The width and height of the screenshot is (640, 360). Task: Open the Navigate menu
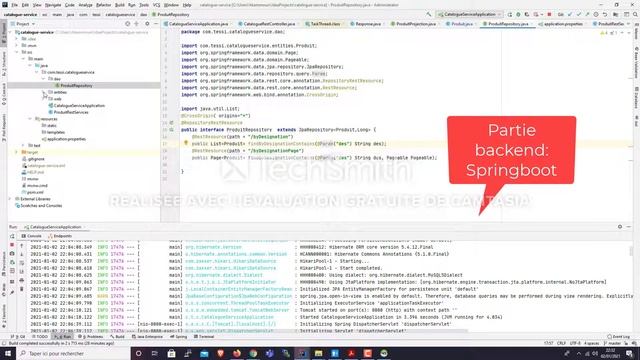[53, 5]
